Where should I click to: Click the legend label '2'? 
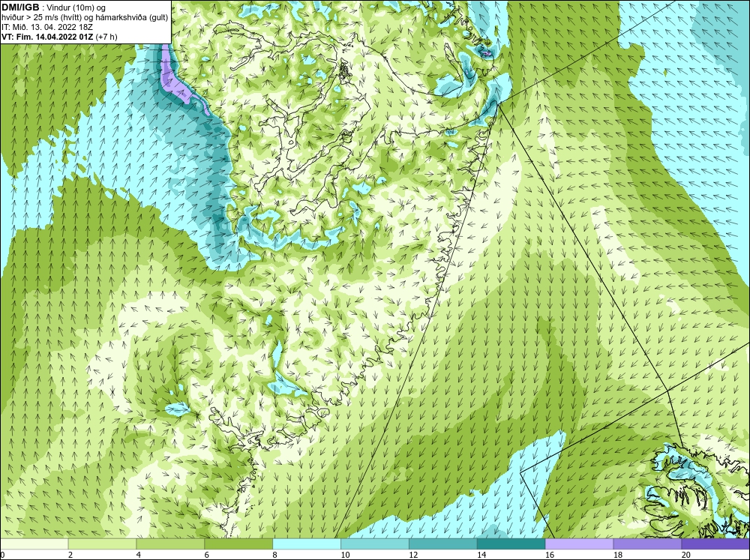70,555
